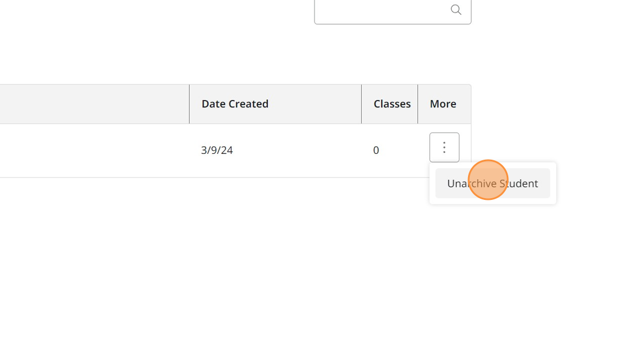The image size is (644, 359).
Task: Click divider between Date Created and Classes
Action: pyautogui.click(x=361, y=104)
